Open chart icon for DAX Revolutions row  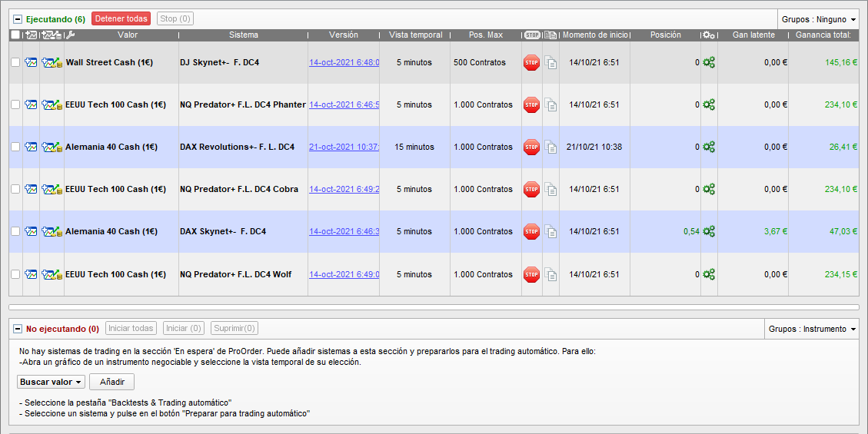click(31, 147)
